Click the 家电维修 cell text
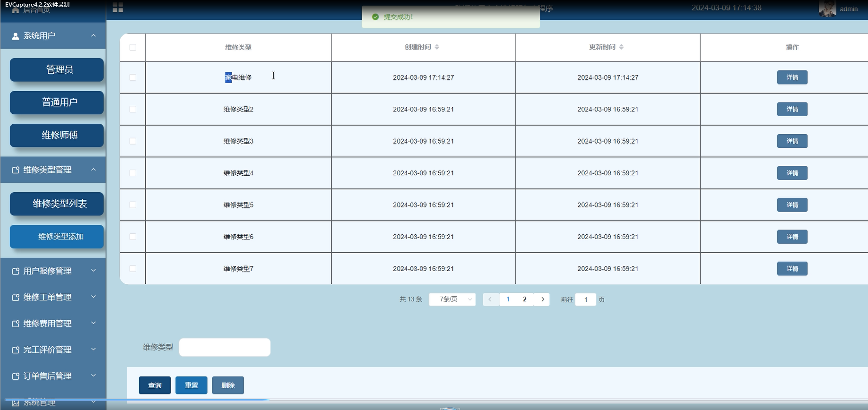The height and width of the screenshot is (410, 868). pos(238,77)
